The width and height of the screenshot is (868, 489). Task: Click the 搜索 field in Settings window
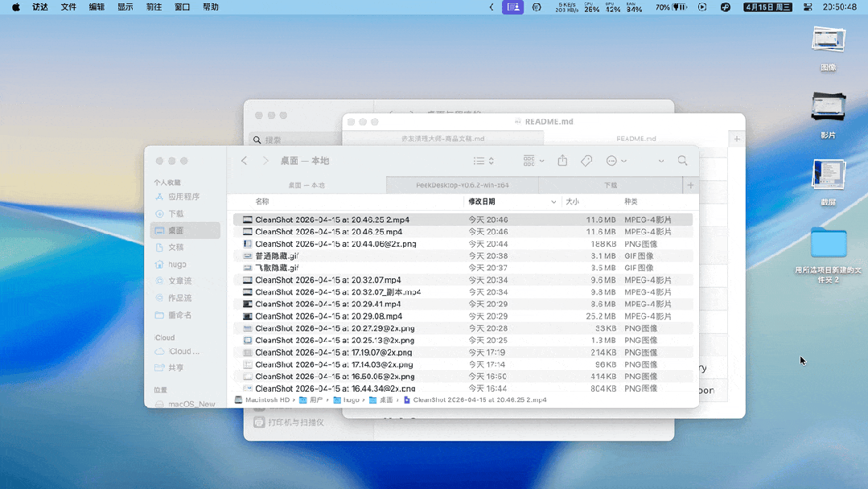point(294,140)
